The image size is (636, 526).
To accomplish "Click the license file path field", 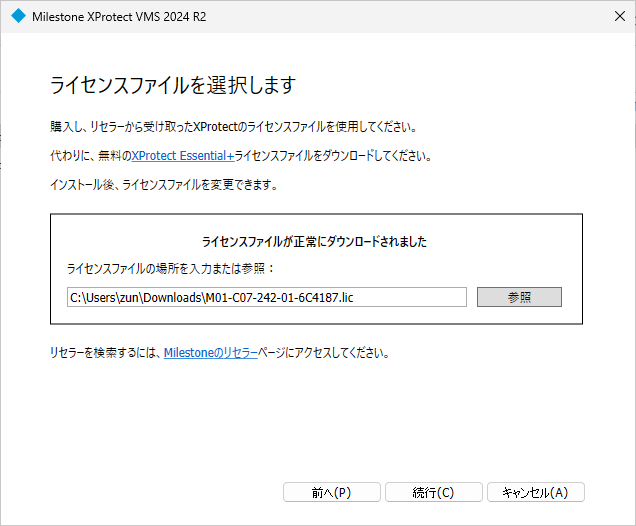I will (x=267, y=297).
